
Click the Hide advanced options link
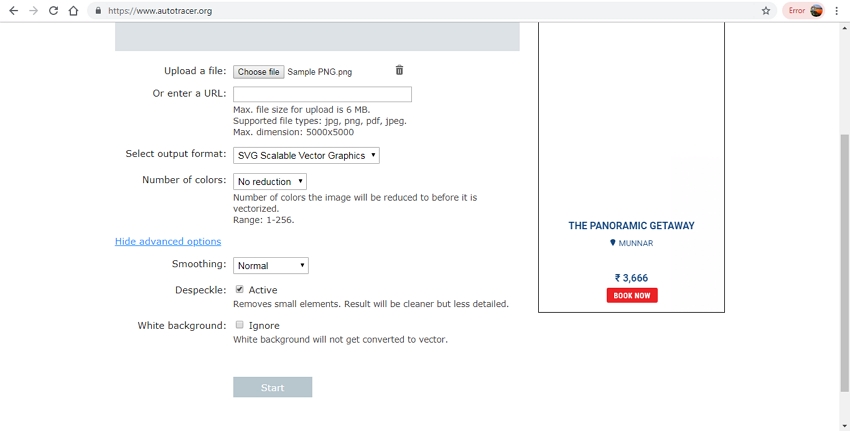tap(168, 241)
